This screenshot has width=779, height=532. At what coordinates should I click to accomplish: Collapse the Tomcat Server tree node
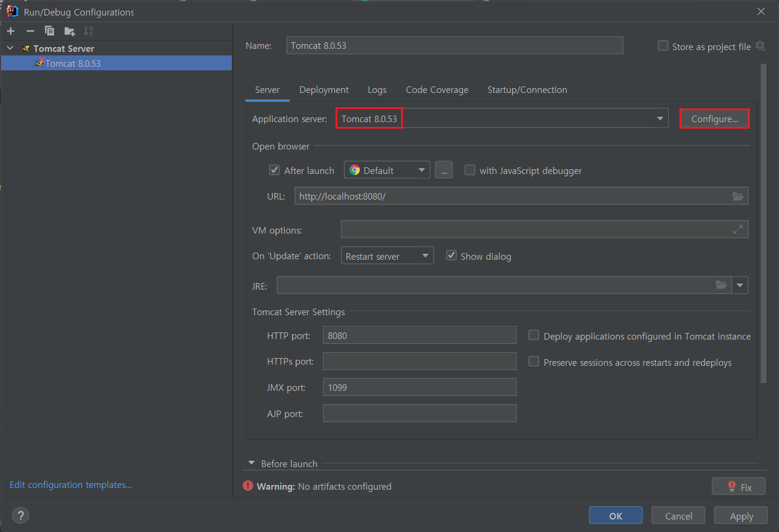(10, 48)
